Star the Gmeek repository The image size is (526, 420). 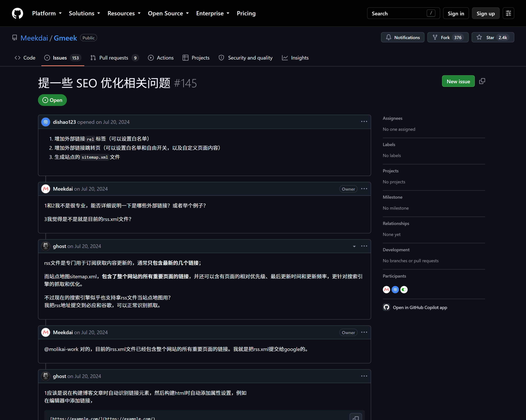point(493,37)
